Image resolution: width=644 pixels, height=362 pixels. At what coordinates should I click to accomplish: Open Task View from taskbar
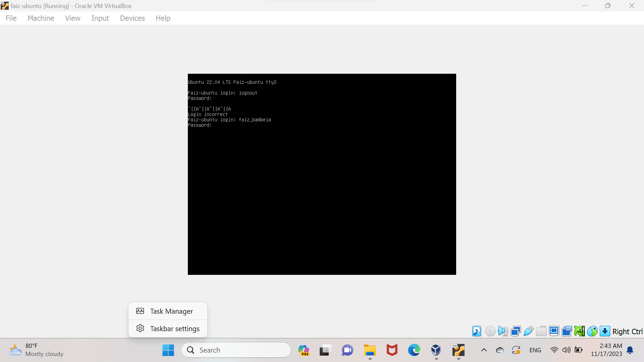pyautogui.click(x=325, y=350)
